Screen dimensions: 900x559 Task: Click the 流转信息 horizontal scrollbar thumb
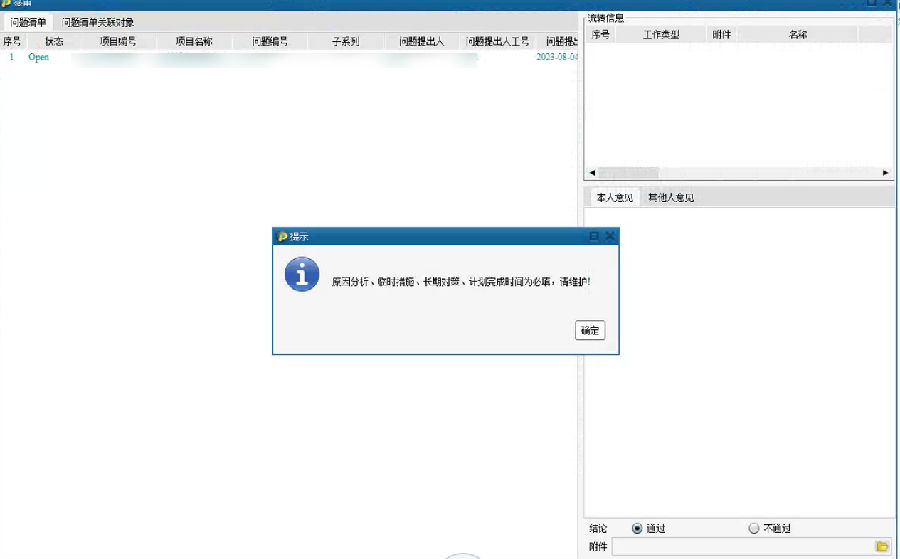pos(629,173)
